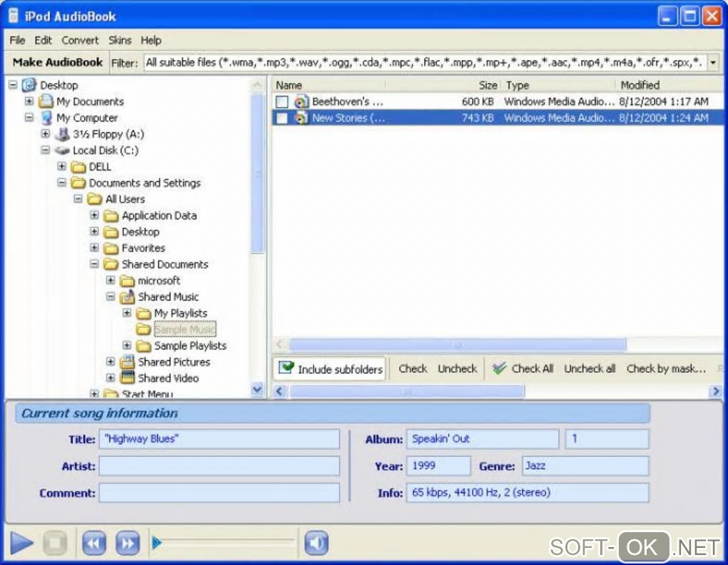Stop playback with the Stop button
The image size is (728, 565).
(55, 543)
